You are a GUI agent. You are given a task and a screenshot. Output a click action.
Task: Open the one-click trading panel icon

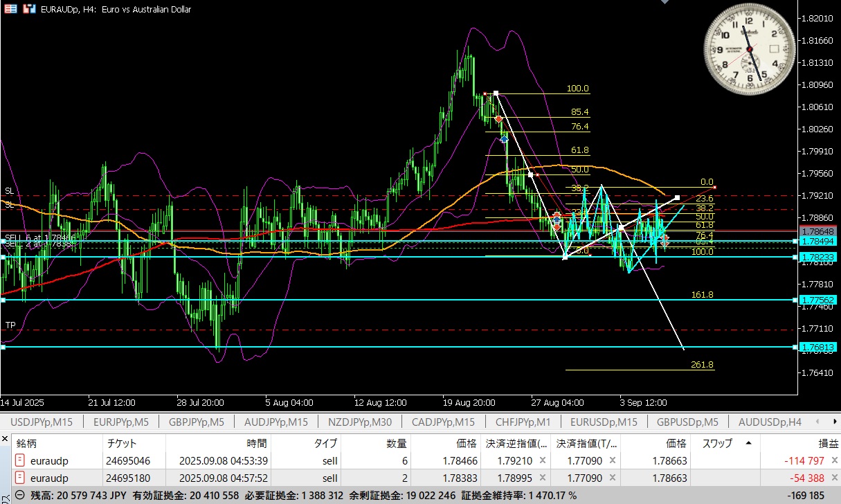click(x=12, y=9)
